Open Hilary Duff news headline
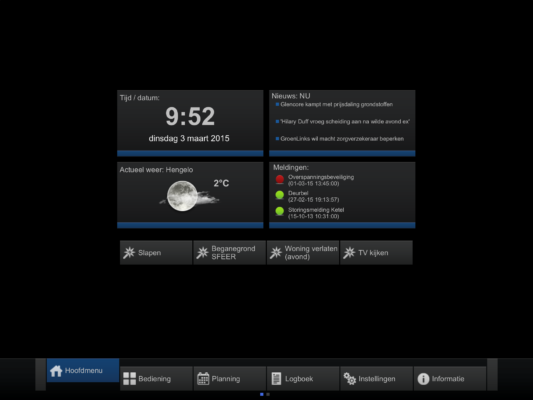This screenshot has height=400, width=533. coord(345,122)
